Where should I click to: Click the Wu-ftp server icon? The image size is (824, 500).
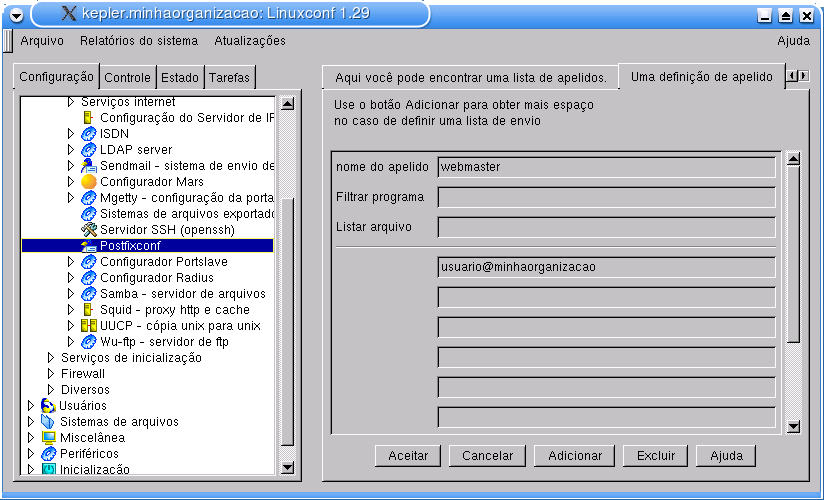pos(89,342)
